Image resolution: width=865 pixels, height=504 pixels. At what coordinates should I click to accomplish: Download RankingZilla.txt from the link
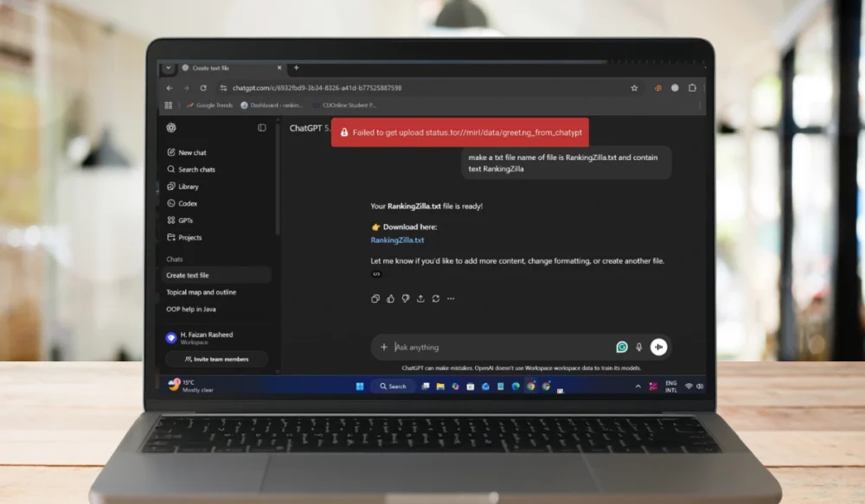tap(397, 240)
